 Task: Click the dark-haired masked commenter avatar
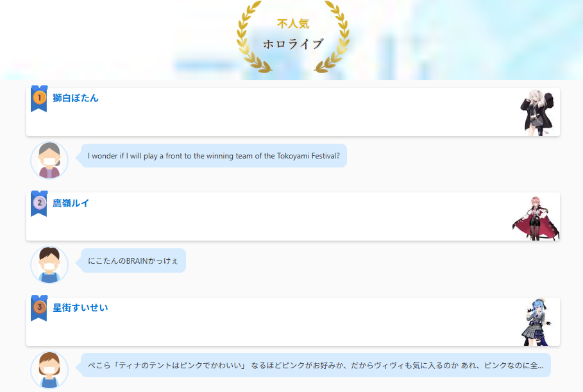[x=49, y=265]
